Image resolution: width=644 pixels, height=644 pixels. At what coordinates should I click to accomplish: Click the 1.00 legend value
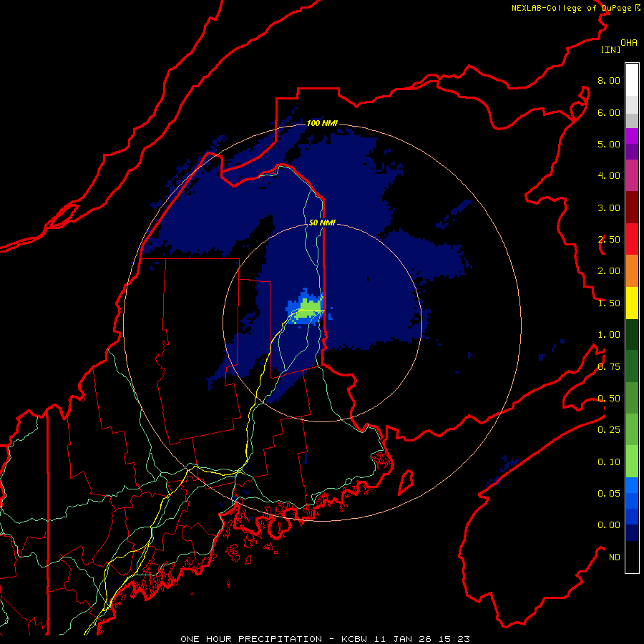pos(609,335)
